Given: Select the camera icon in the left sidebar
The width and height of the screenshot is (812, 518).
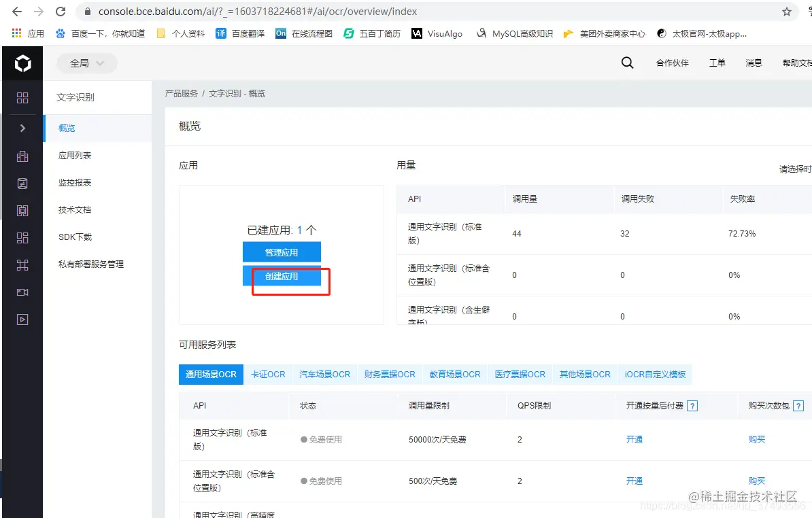Looking at the screenshot, I should (22, 292).
